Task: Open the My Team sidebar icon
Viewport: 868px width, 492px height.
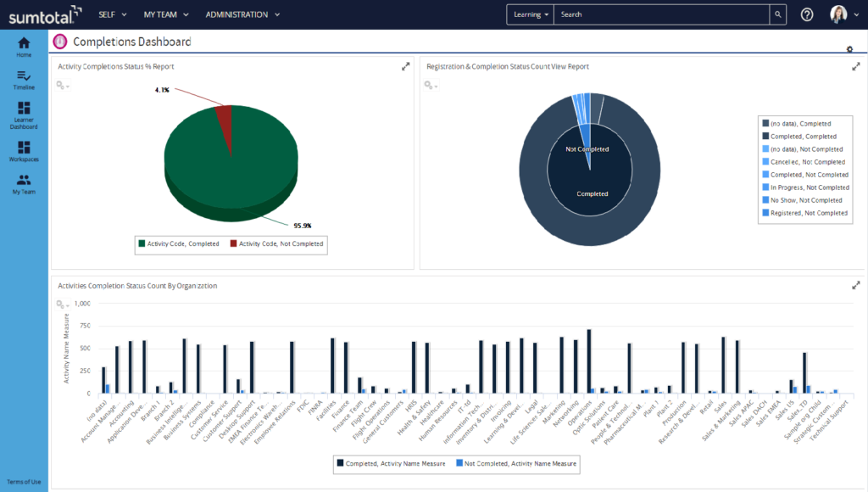Action: point(24,180)
